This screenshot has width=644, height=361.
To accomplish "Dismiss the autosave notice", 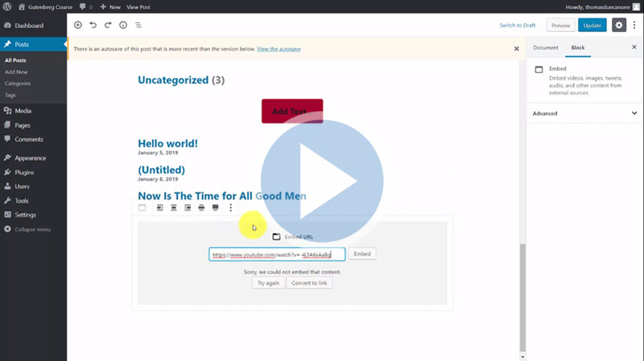I will [x=517, y=49].
